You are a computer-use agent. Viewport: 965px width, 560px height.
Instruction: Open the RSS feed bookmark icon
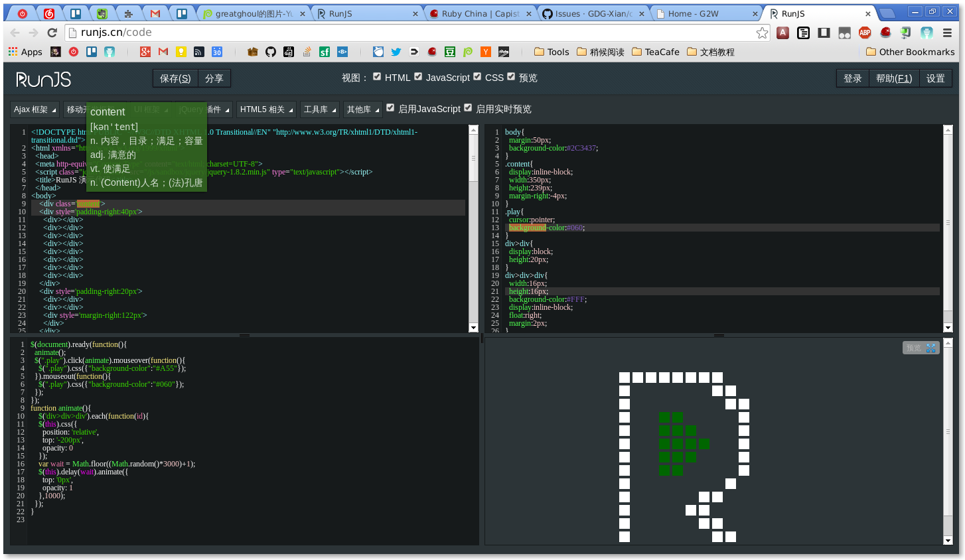click(199, 52)
